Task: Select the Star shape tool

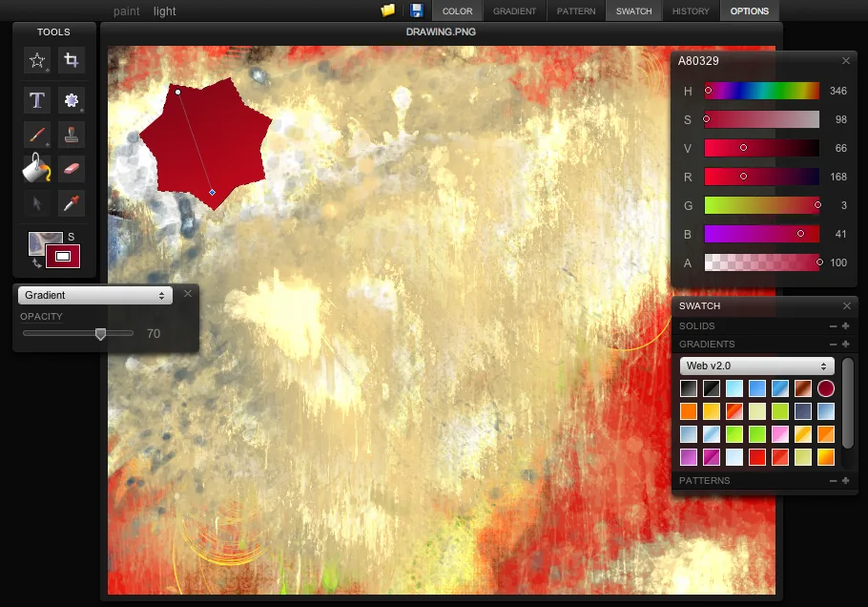Action: 36,60
